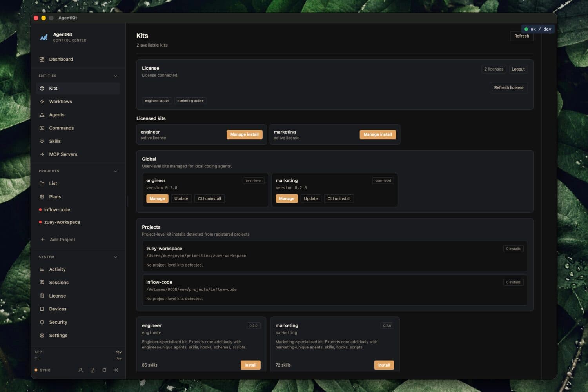The width and height of the screenshot is (588, 392).
Task: Click the document icon in sidebar footer
Action: tap(93, 370)
